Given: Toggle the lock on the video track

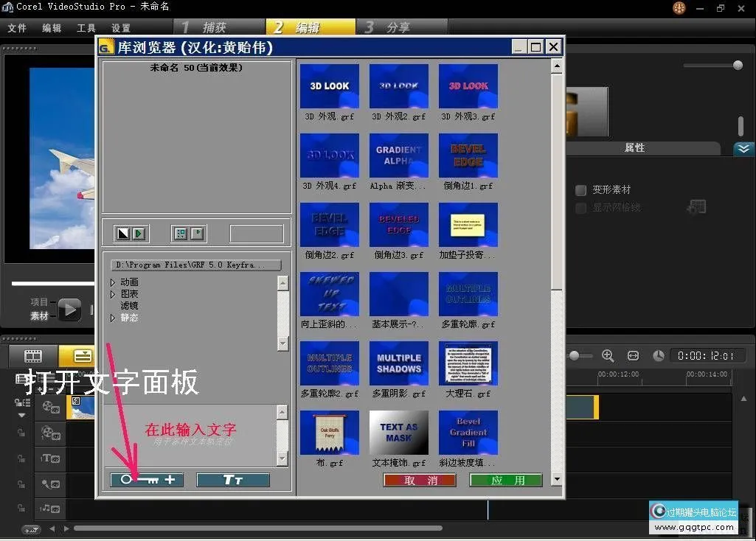Looking at the screenshot, I should tap(17, 401).
